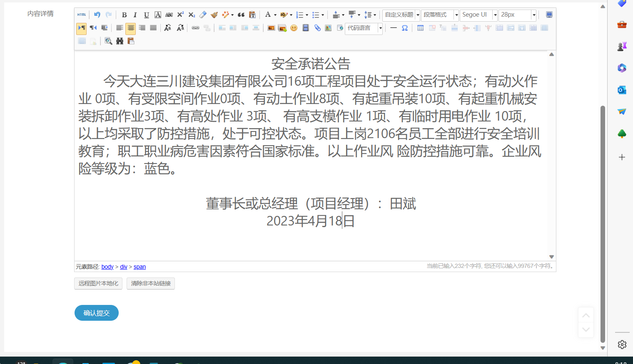
Task: Open the font color palette arrow
Action: [x=275, y=15]
